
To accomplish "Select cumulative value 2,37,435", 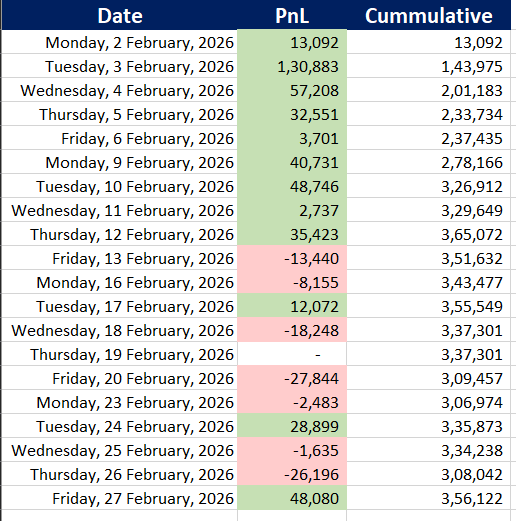I will [x=429, y=138].
